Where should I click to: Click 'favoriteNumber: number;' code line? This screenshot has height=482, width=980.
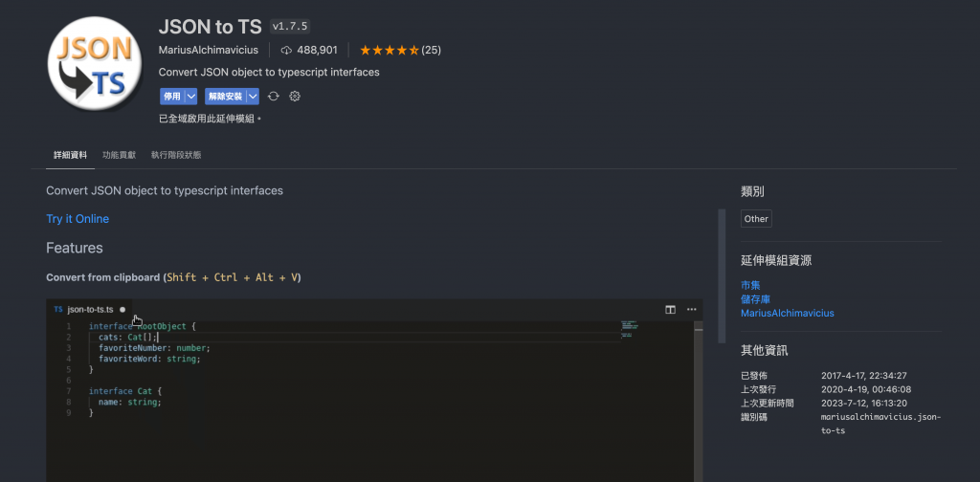click(154, 348)
